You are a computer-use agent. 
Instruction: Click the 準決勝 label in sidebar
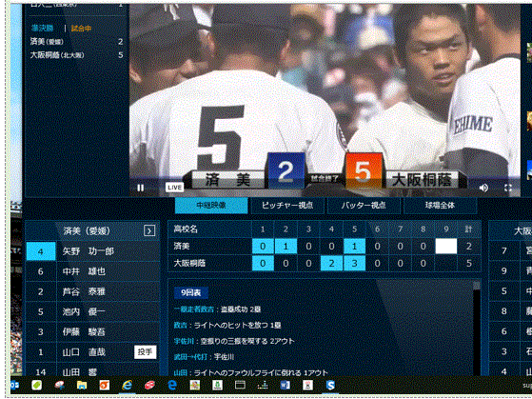[x=42, y=29]
